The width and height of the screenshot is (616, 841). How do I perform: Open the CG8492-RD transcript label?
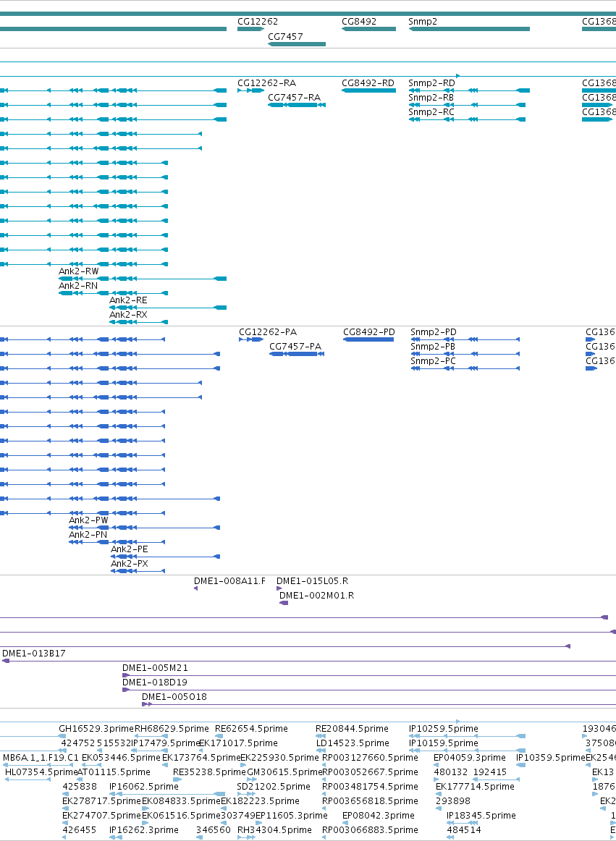(368, 83)
